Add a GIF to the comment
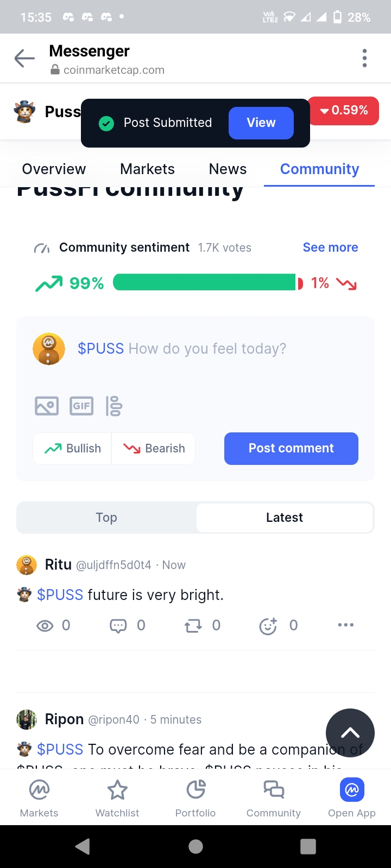This screenshot has width=391, height=868. pyautogui.click(x=81, y=406)
